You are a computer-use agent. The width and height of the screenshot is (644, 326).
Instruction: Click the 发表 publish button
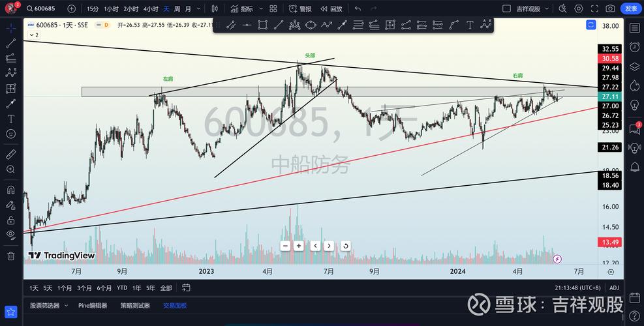tap(630, 8)
